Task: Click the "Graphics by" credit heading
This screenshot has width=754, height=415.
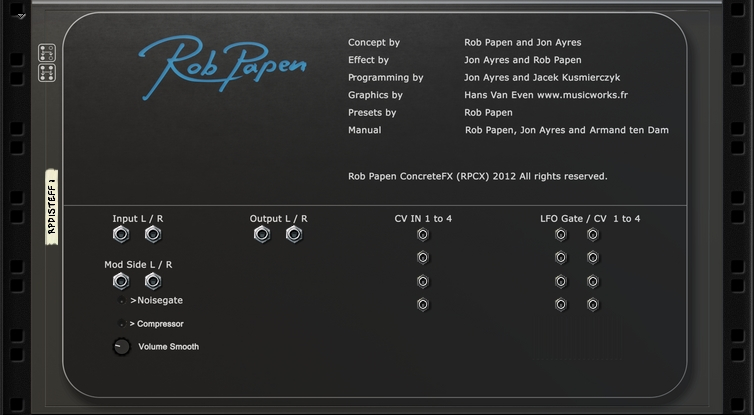Action: 375,95
